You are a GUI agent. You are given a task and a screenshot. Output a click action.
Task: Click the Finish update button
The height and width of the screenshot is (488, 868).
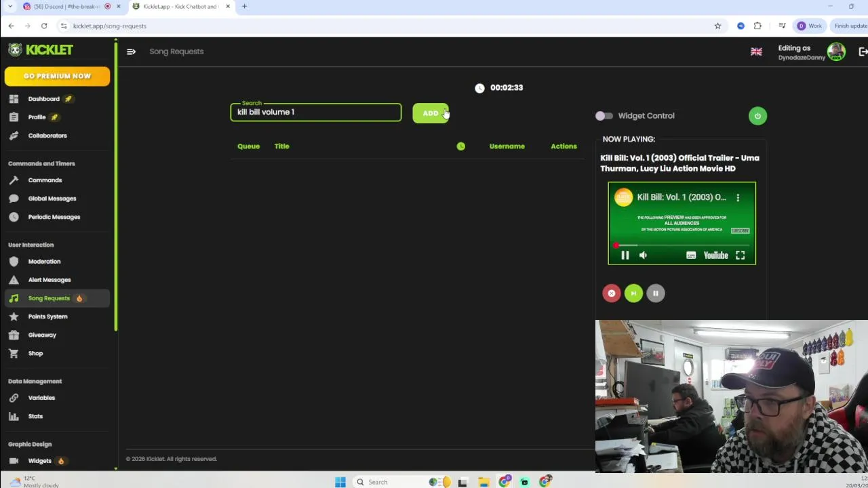[x=850, y=26]
